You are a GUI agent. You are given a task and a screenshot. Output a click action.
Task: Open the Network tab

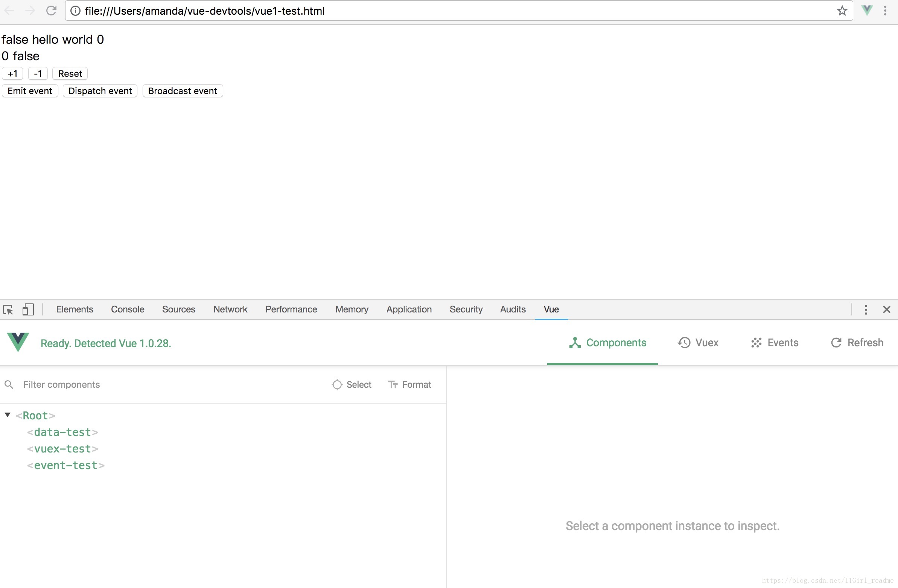tap(230, 309)
